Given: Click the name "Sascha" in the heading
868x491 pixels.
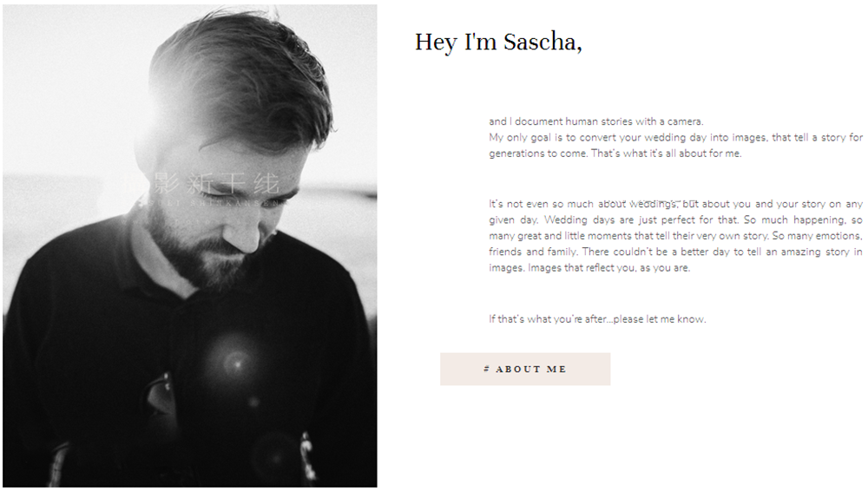Looking at the screenshot, I should point(542,42).
